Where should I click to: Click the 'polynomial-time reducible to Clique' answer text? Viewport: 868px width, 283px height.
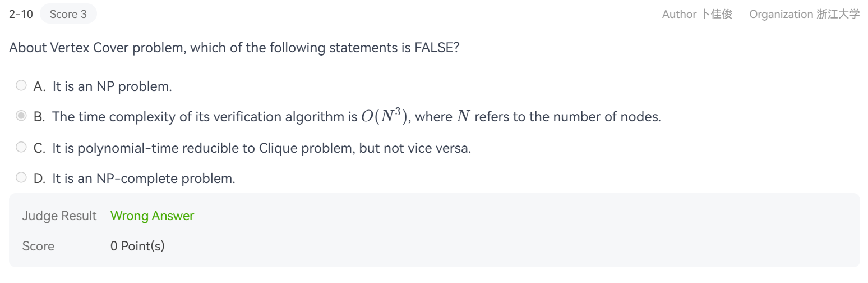click(261, 148)
